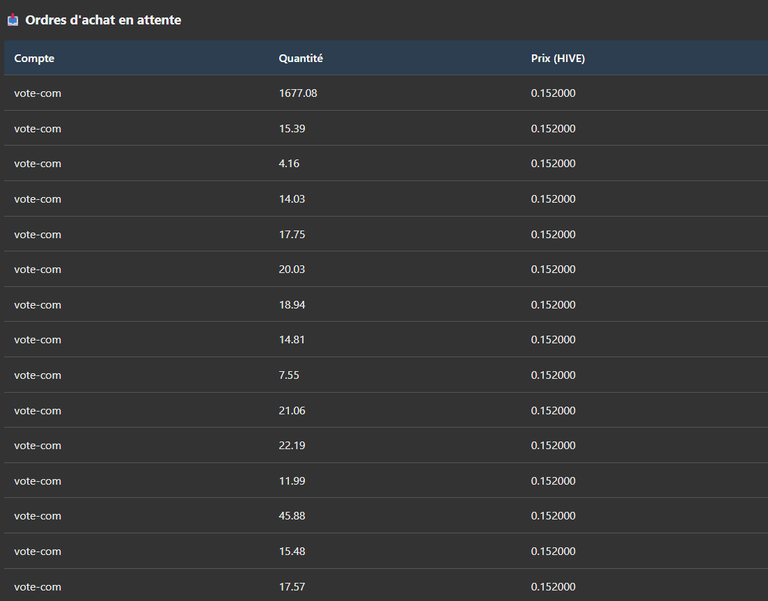Click the Prix (HIVE) column header
This screenshot has width=768, height=601.
point(558,58)
